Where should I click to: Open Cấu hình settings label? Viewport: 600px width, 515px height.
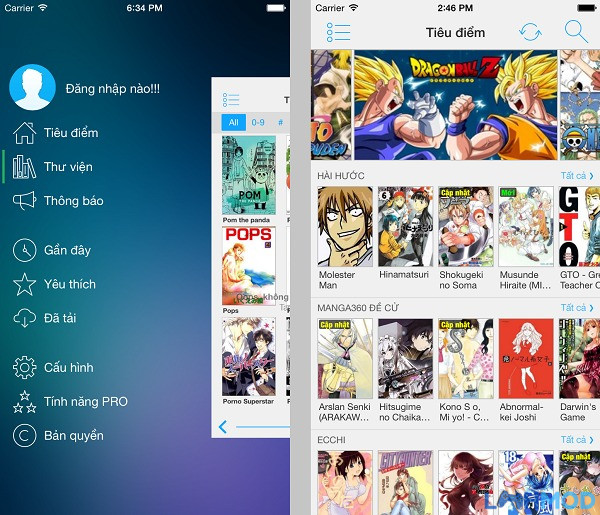point(68,367)
